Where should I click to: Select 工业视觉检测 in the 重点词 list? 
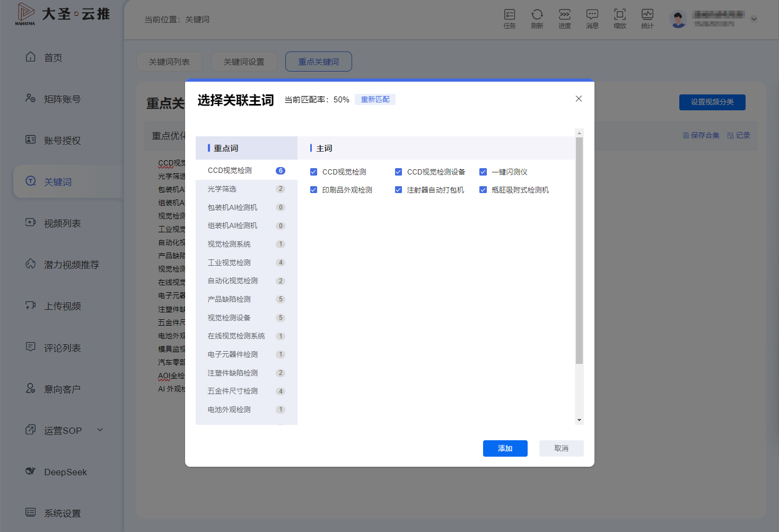click(247, 263)
